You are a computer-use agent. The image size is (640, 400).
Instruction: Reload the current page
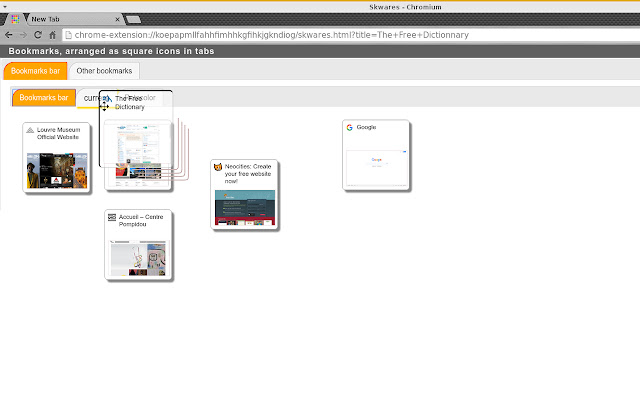pyautogui.click(x=38, y=35)
